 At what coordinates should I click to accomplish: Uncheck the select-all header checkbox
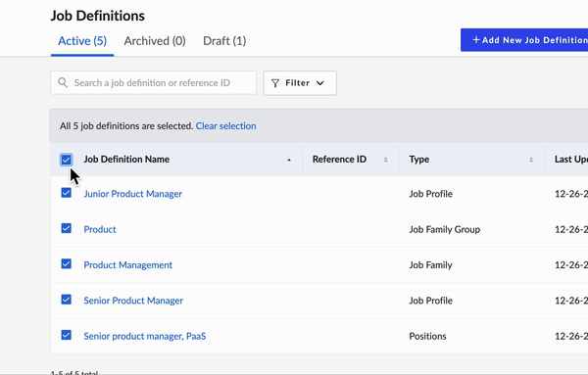pyautogui.click(x=66, y=160)
